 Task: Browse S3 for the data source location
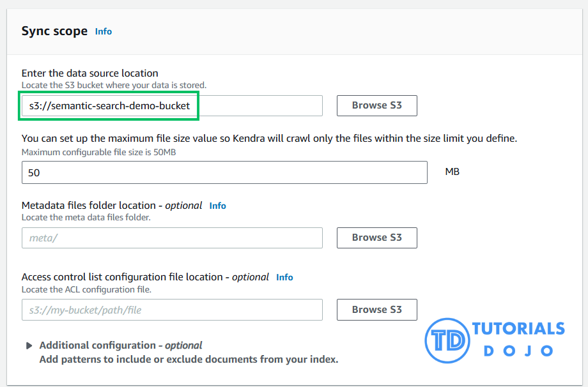point(376,106)
